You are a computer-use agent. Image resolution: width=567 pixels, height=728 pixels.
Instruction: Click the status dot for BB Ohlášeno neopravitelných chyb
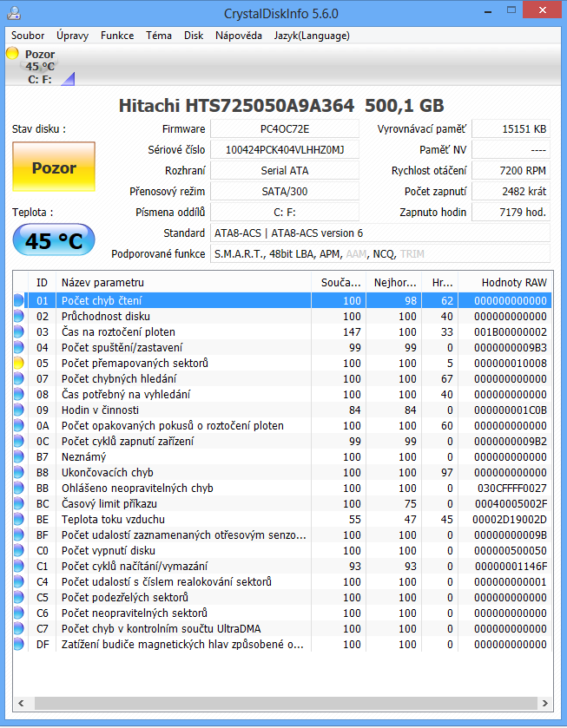point(18,488)
